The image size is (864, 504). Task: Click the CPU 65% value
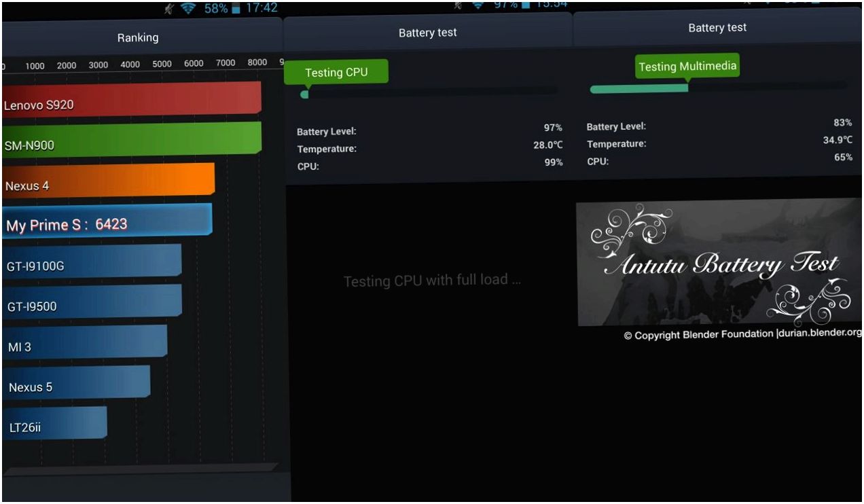pos(844,157)
